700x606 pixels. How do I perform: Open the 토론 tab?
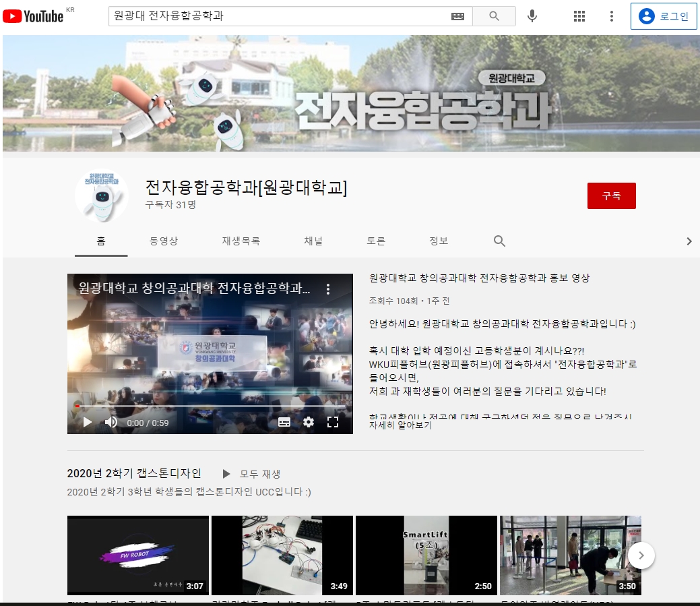[x=376, y=241]
